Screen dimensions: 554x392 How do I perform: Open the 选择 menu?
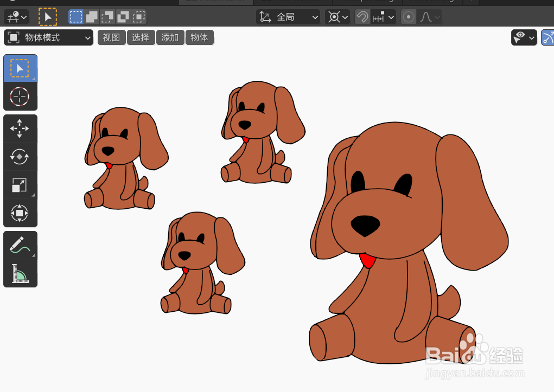pos(141,37)
